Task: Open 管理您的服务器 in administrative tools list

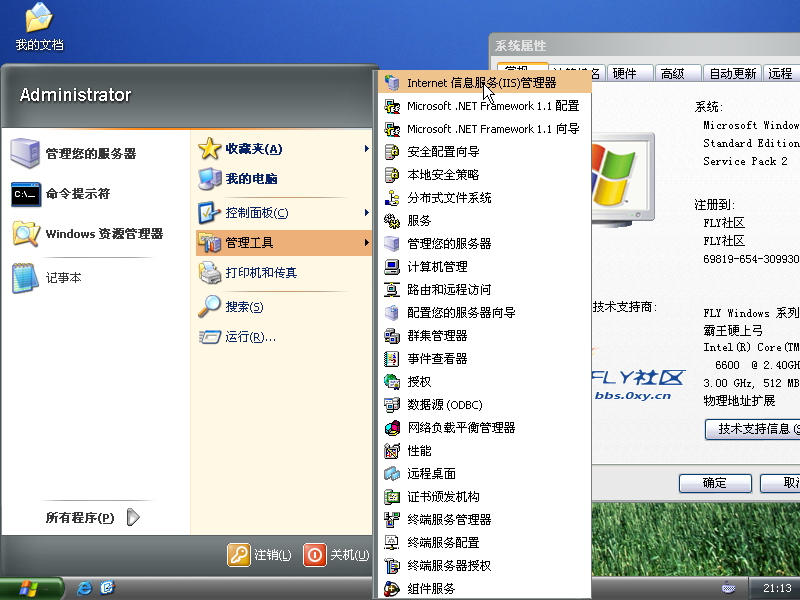Action: (x=484, y=244)
